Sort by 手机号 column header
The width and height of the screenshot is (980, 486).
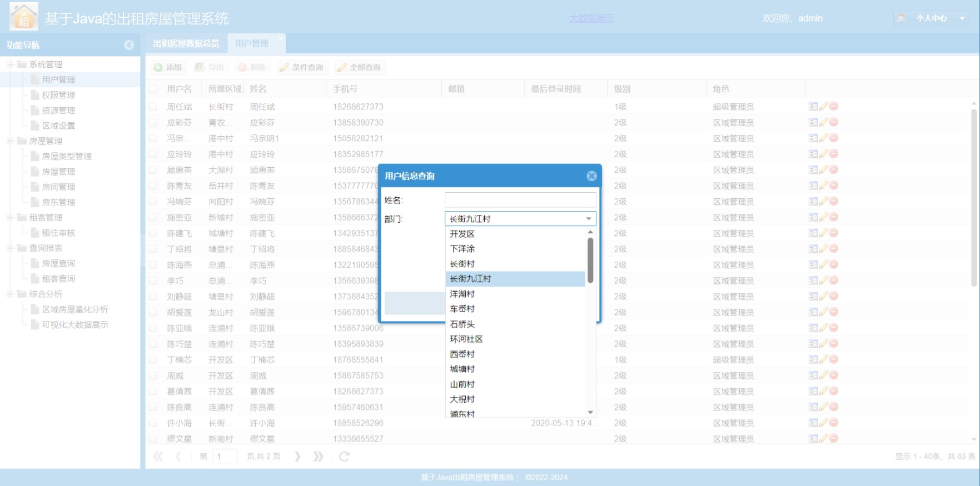click(x=384, y=89)
